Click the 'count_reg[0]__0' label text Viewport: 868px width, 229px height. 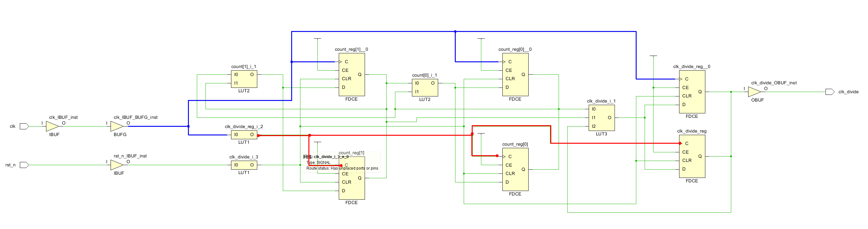(515, 50)
